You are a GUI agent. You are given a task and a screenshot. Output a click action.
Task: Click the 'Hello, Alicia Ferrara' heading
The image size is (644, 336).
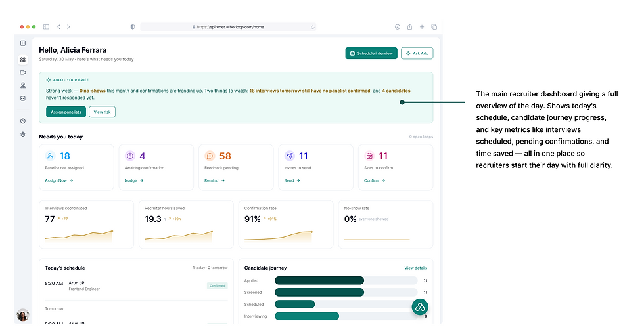click(x=73, y=50)
